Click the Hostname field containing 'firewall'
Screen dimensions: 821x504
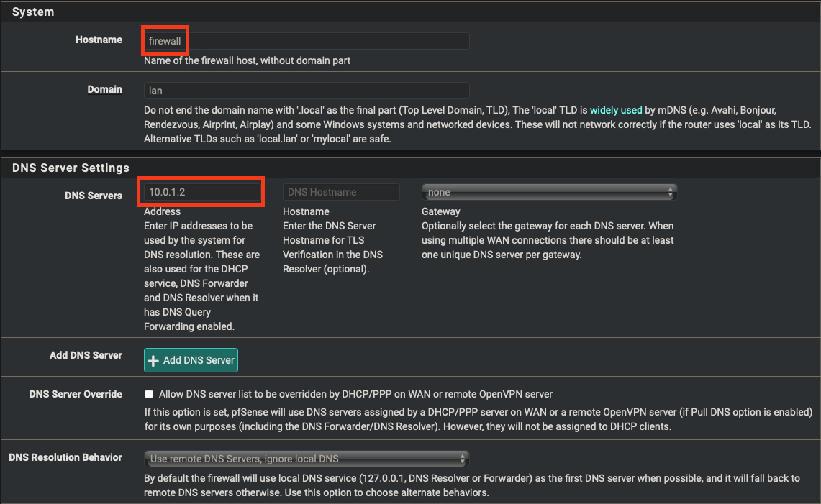(306, 41)
